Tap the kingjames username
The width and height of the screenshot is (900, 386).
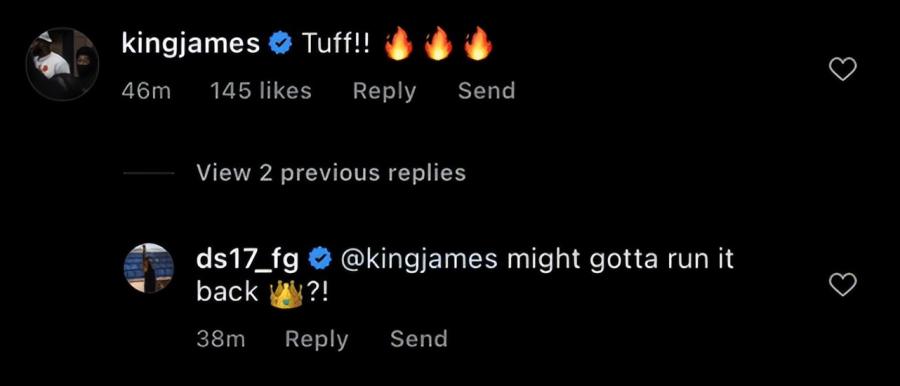[x=191, y=44]
